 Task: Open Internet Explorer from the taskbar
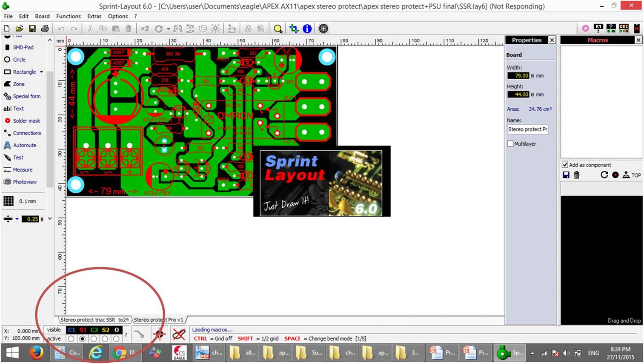pos(96,353)
